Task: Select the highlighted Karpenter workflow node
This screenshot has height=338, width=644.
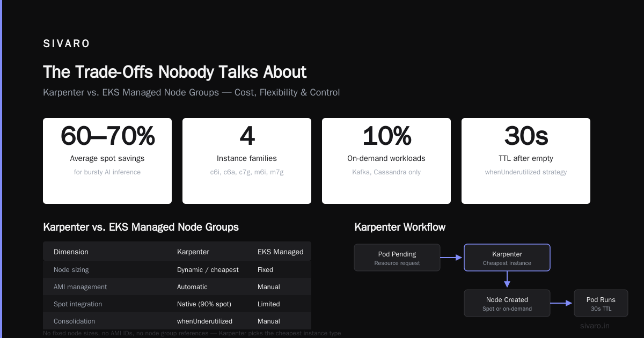Action: coord(507,258)
